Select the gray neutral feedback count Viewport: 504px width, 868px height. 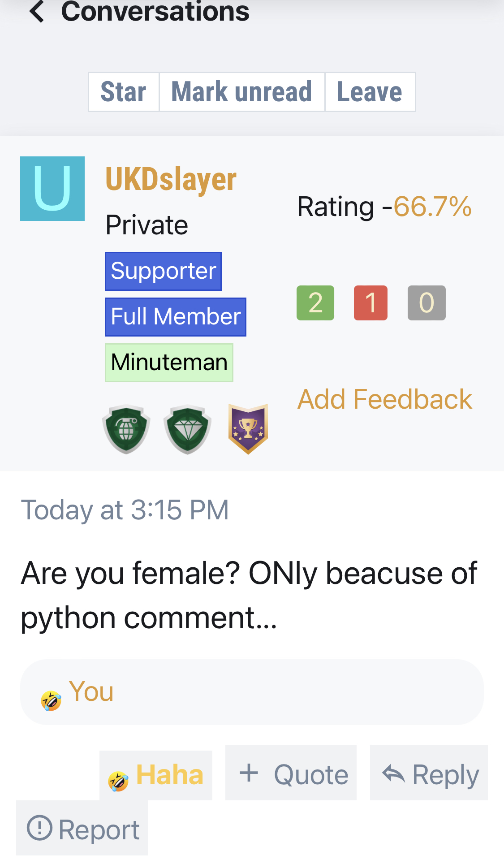(x=426, y=303)
